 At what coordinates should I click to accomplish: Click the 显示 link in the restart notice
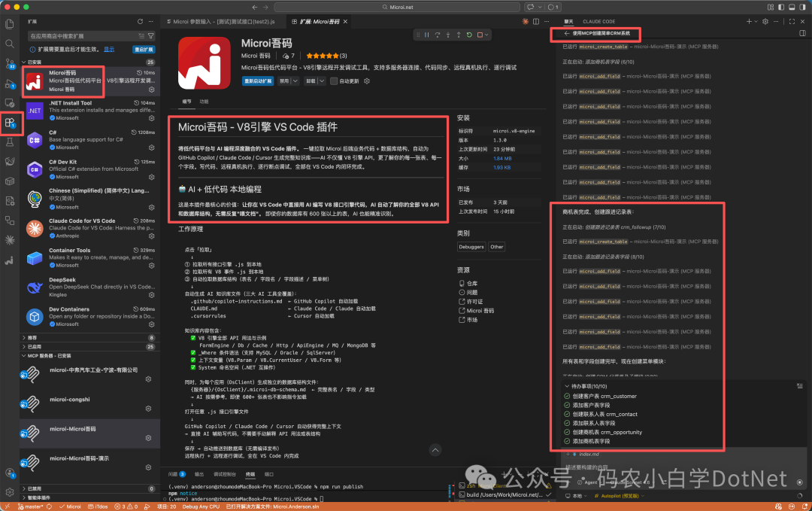109,50
